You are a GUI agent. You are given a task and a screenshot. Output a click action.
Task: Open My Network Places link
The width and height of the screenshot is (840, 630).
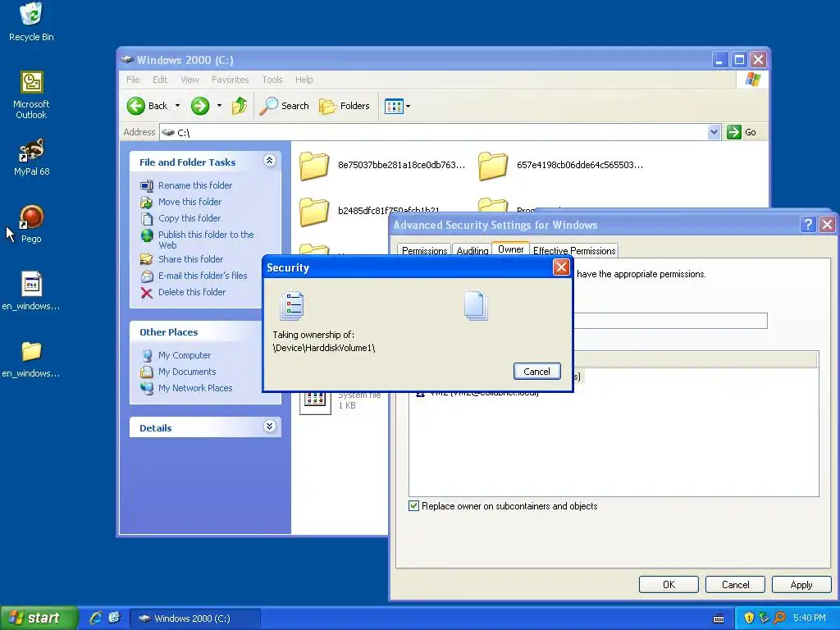195,388
